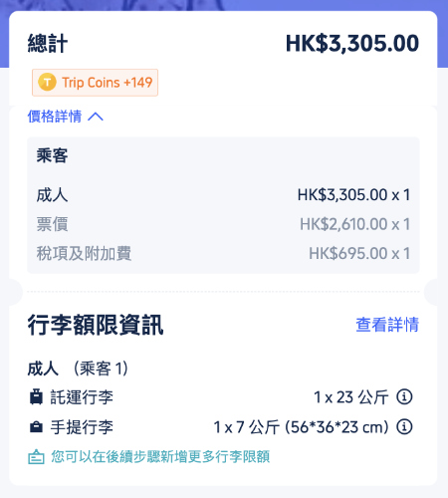Open the 查看詳情 baggage details link
This screenshot has height=498, width=448.
387,325
